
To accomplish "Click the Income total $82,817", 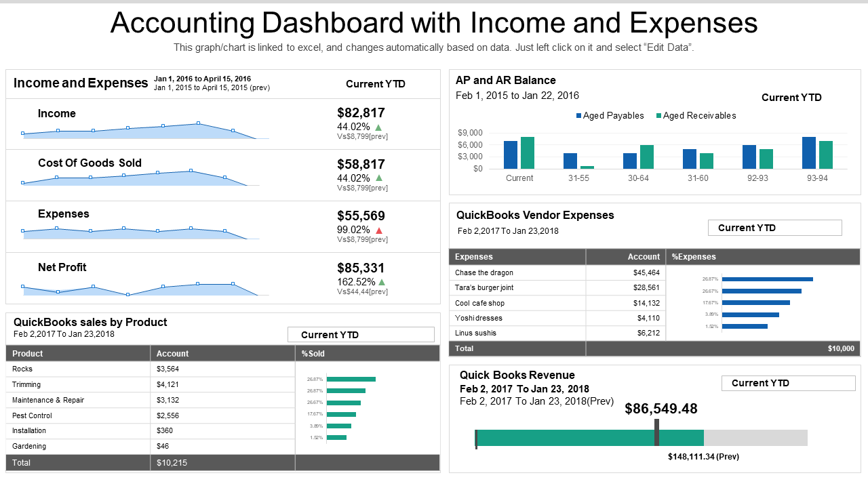I will point(361,113).
